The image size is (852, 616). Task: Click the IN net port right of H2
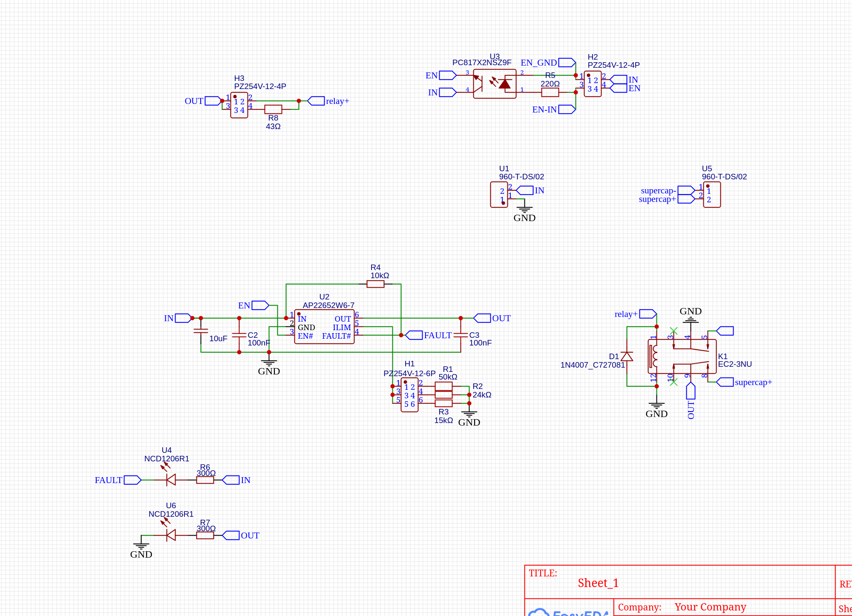[x=618, y=80]
